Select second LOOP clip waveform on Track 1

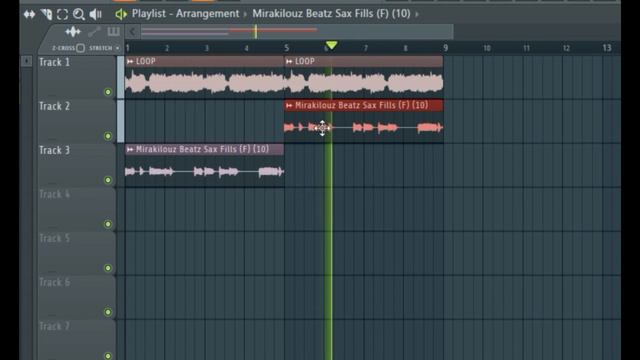point(364,82)
